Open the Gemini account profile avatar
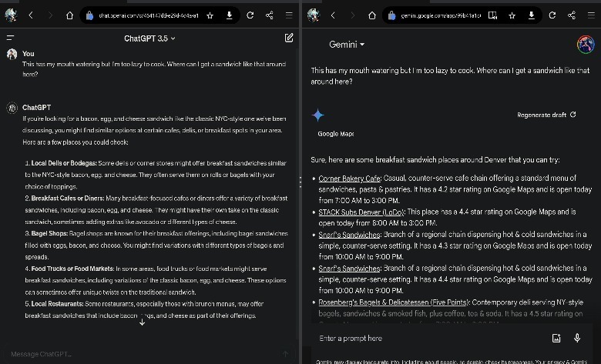601x364 pixels. click(586, 44)
